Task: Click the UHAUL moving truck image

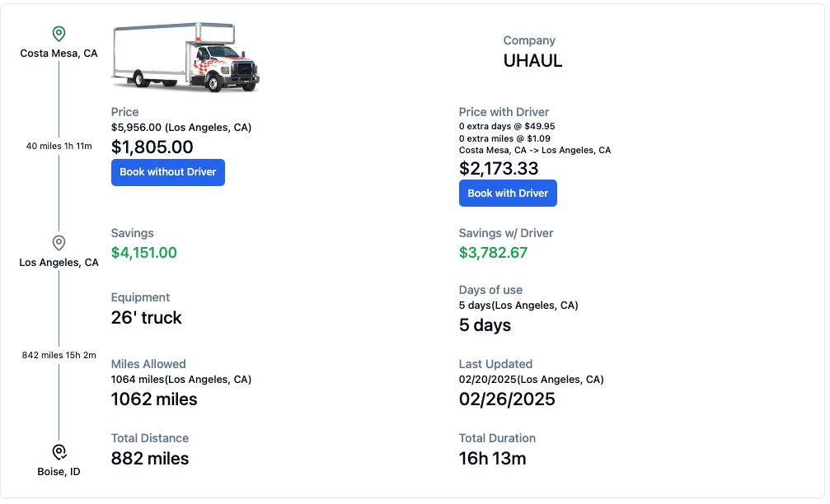Action: (185, 57)
